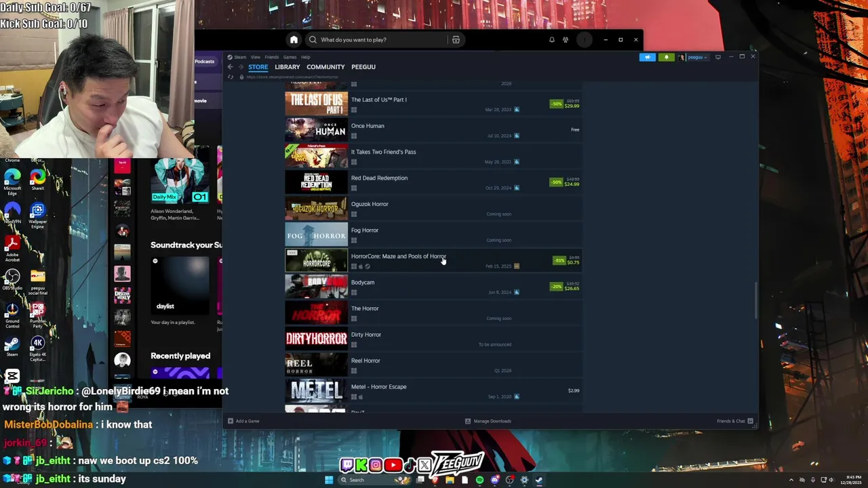868x488 pixels.
Task: Click Metel $2.99 price
Action: pyautogui.click(x=574, y=390)
